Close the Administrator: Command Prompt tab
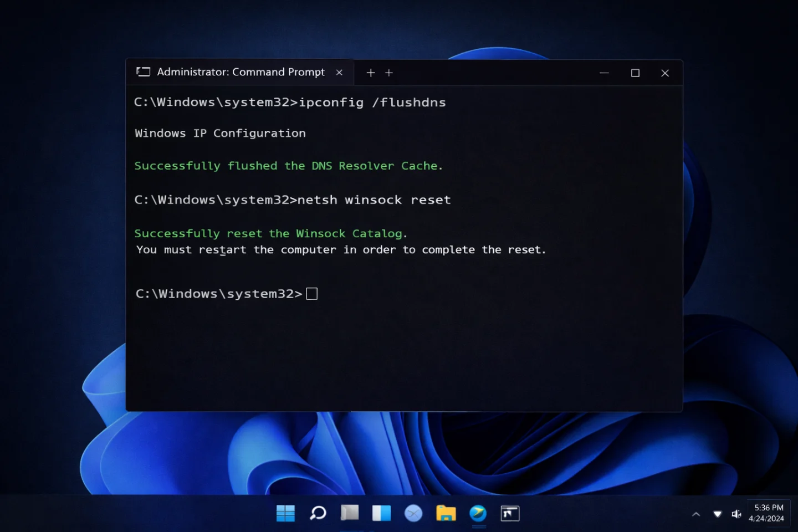Screen dimensions: 798x532 coord(339,73)
